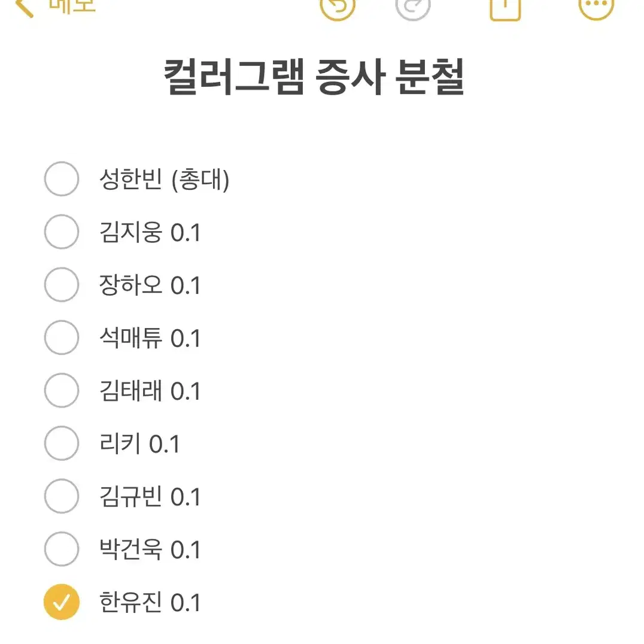Tap the undo icon in the toolbar
Viewport: 644px width, 644px height.
(337, 7)
